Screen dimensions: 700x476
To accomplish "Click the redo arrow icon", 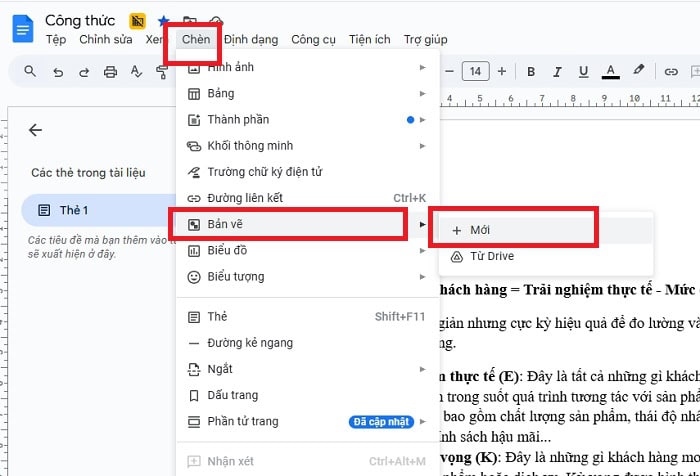I will tap(84, 72).
